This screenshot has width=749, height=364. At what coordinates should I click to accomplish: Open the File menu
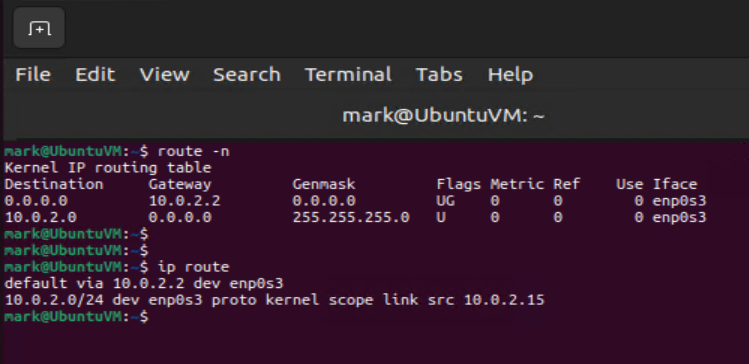pyautogui.click(x=33, y=75)
